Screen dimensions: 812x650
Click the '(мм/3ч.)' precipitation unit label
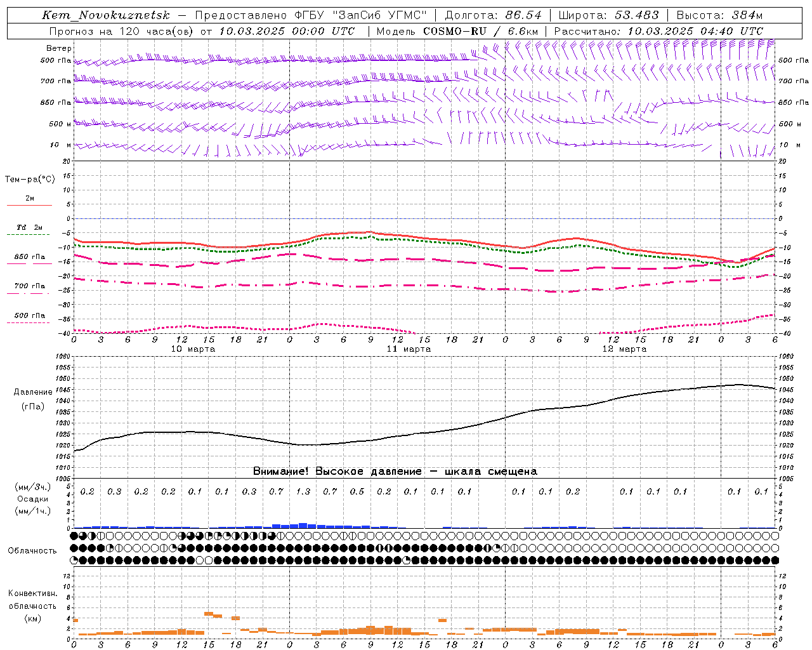(x=33, y=487)
